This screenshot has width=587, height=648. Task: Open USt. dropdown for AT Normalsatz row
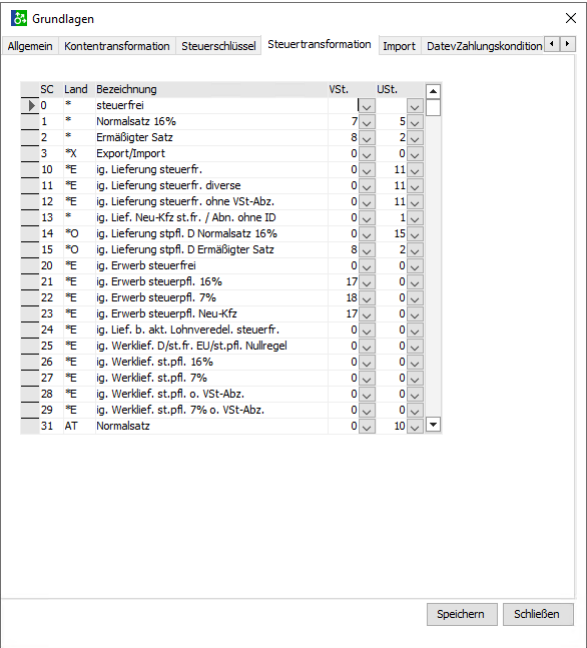click(x=415, y=426)
